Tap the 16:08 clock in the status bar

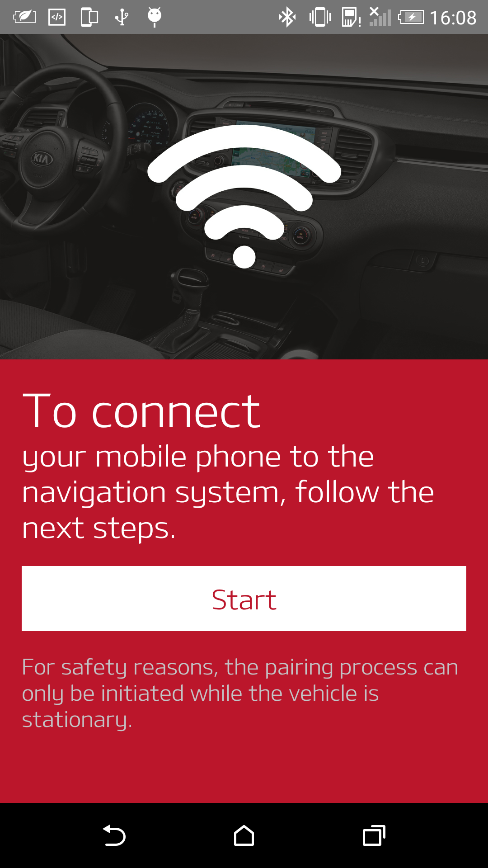pos(453,18)
